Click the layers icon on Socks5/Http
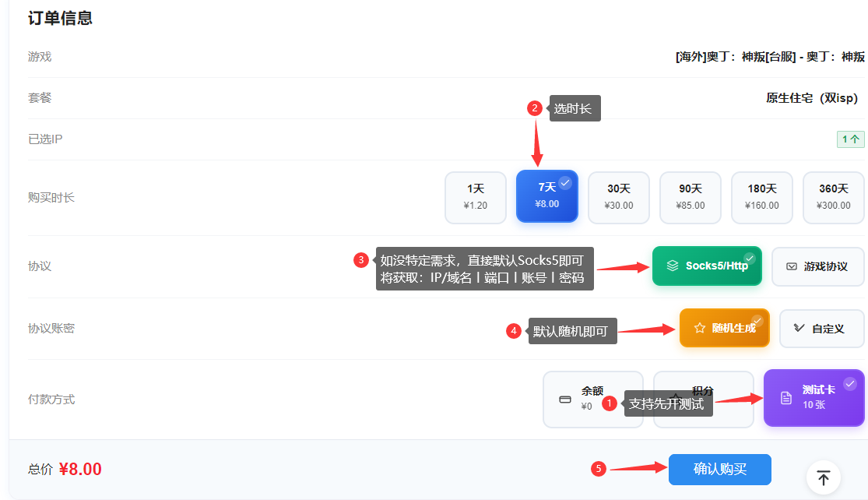The width and height of the screenshot is (868, 500). tap(673, 266)
